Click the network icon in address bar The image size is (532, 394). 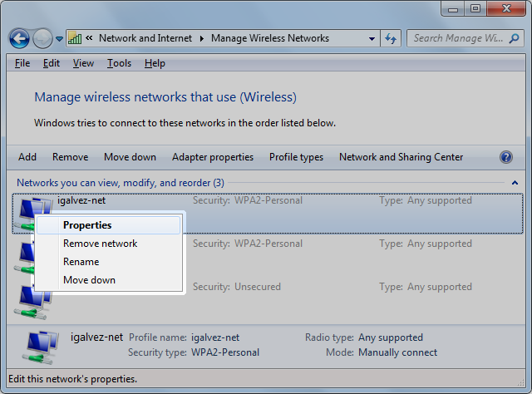click(75, 38)
